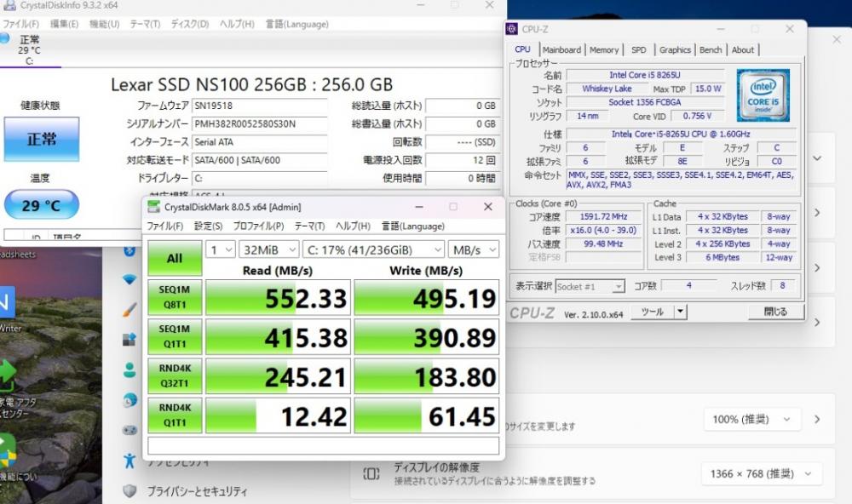The height and width of the screenshot is (504, 852).
Task: Run the RND4K Q32T1 test button
Action: pyautogui.click(x=175, y=375)
